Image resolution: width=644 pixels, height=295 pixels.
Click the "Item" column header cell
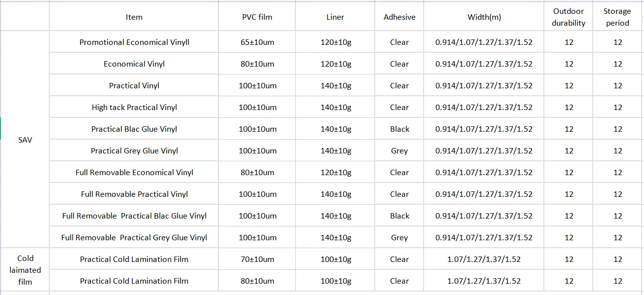click(x=134, y=17)
